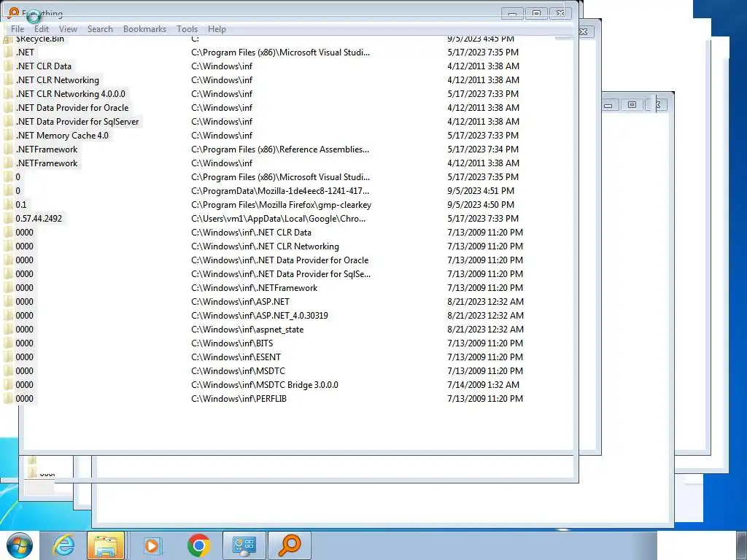The height and width of the screenshot is (560, 747).
Task: Select .NET Data Provider for SqlServer
Action: point(77,122)
